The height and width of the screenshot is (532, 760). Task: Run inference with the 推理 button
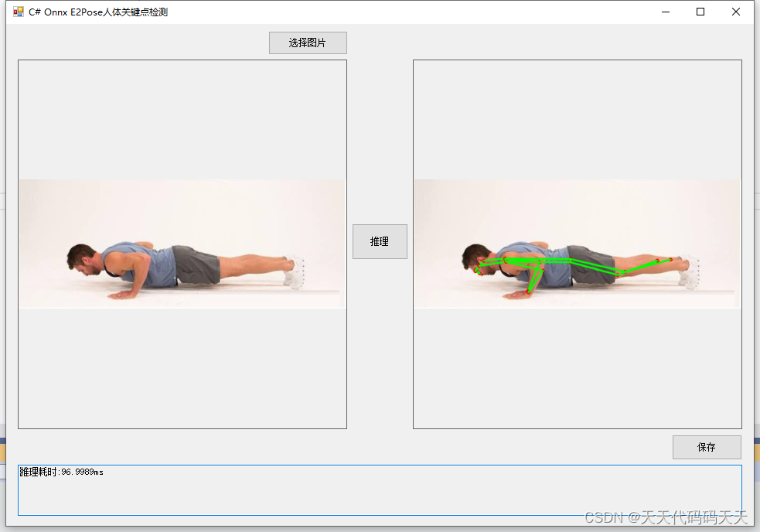pyautogui.click(x=380, y=241)
